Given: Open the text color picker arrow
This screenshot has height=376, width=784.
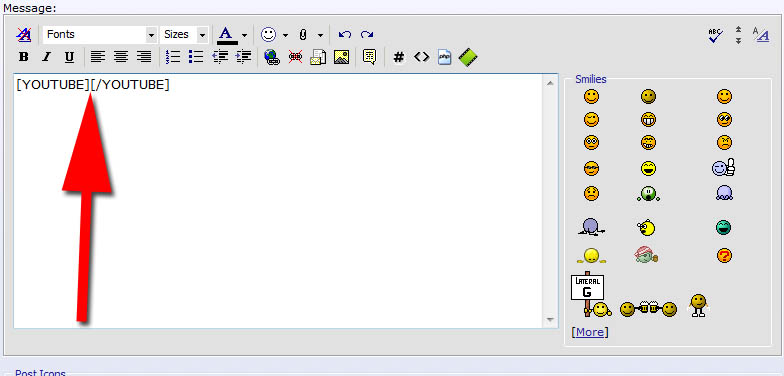Looking at the screenshot, I should [x=244, y=35].
